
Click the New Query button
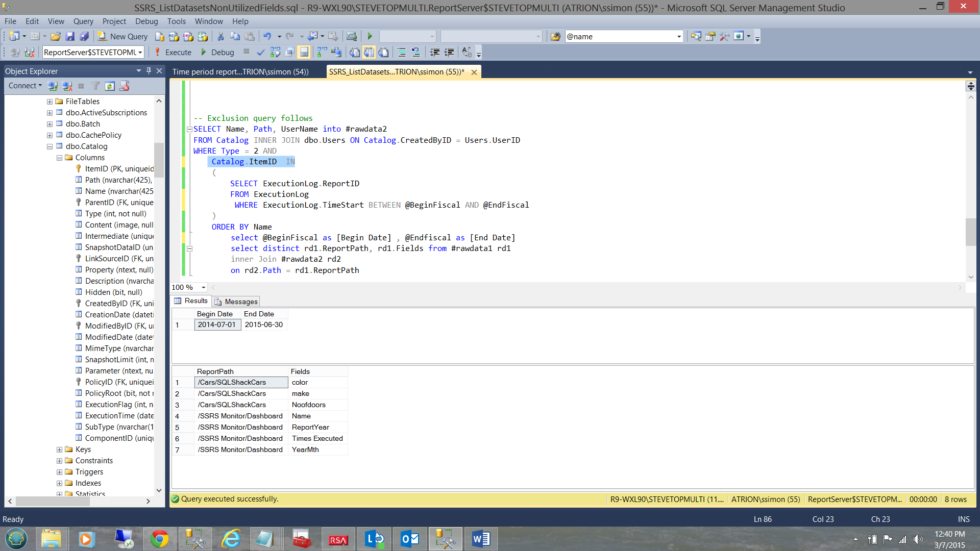coord(122,36)
